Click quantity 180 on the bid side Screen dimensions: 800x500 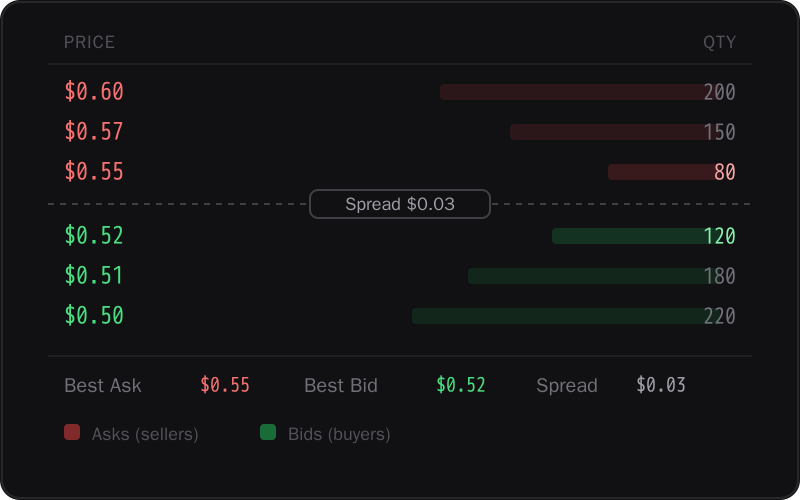coord(719,276)
